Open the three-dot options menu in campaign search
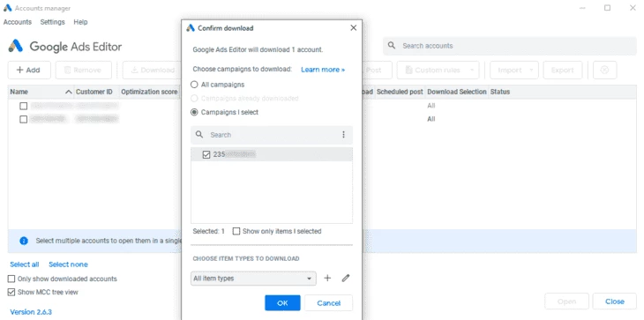The image size is (644, 320). [343, 135]
